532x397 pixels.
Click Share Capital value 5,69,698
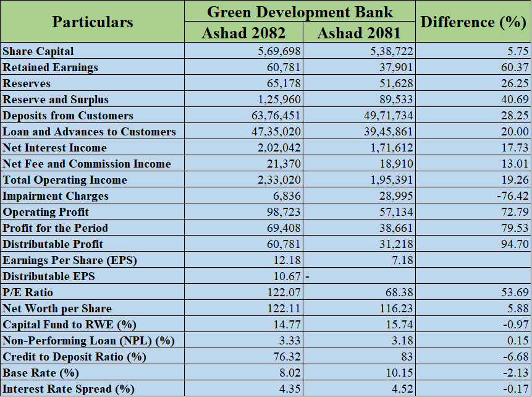click(279, 51)
